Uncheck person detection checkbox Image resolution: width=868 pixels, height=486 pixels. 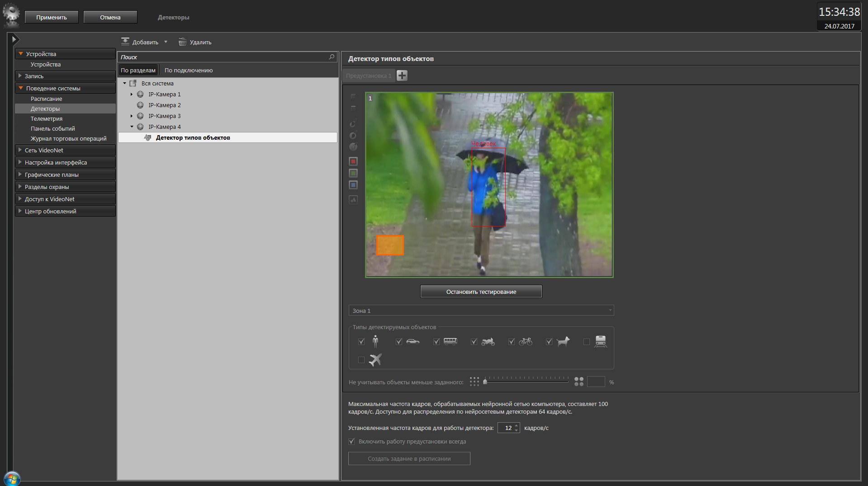click(x=361, y=342)
